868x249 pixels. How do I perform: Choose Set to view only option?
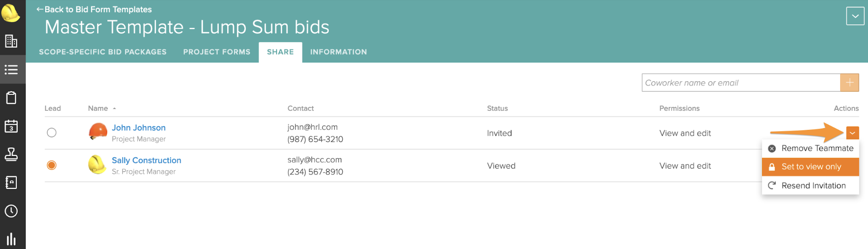click(810, 167)
